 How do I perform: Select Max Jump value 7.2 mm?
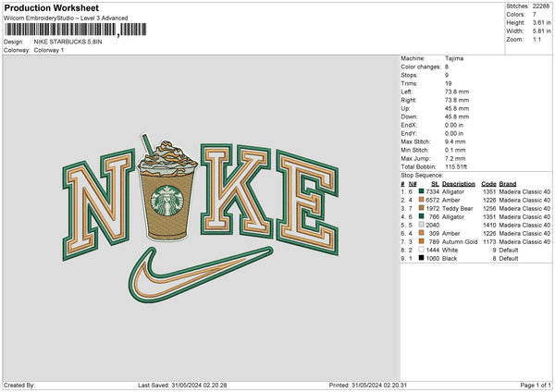pyautogui.click(x=455, y=158)
